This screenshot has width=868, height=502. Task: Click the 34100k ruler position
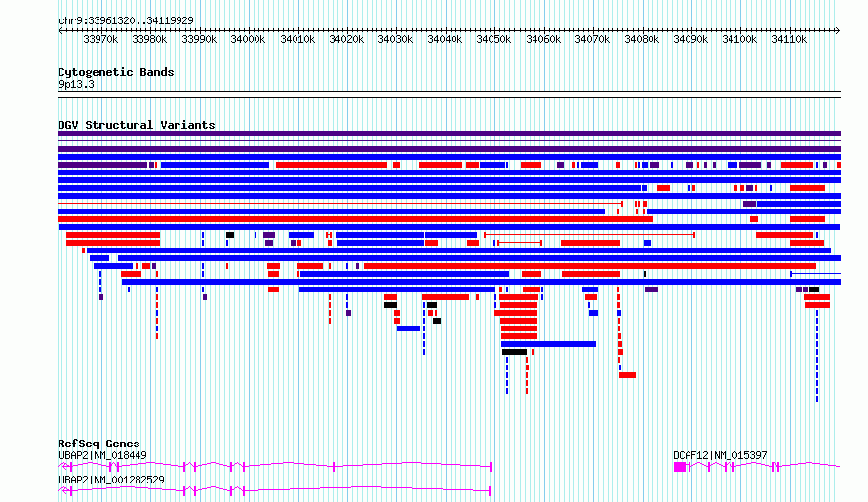coord(739,39)
